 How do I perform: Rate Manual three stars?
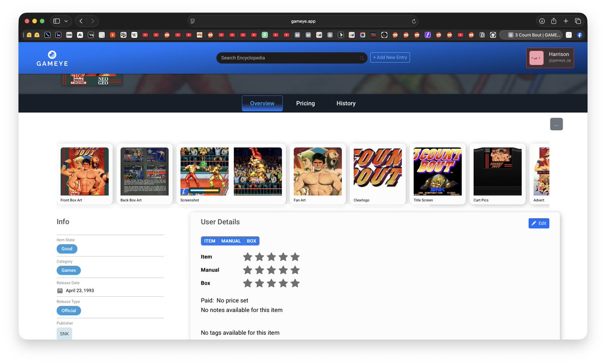pos(271,270)
